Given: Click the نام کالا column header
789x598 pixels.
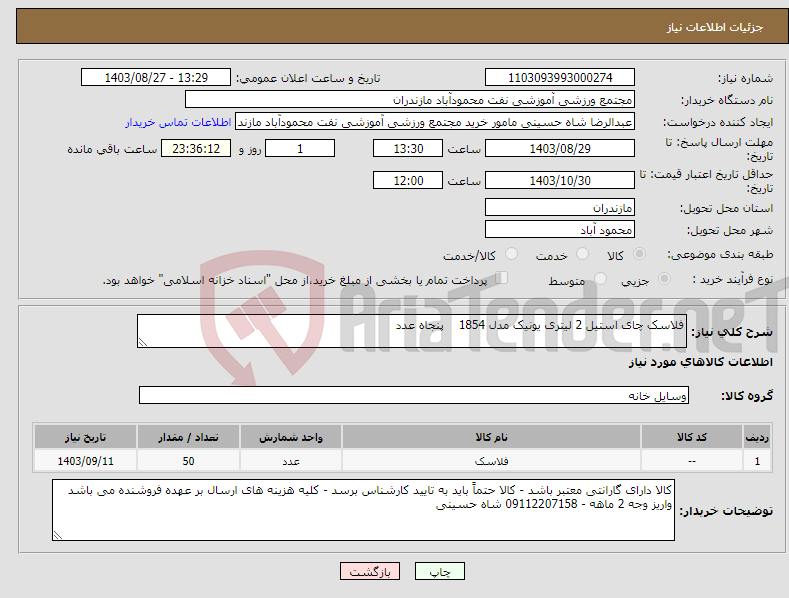Looking at the screenshot, I should click(x=491, y=437).
